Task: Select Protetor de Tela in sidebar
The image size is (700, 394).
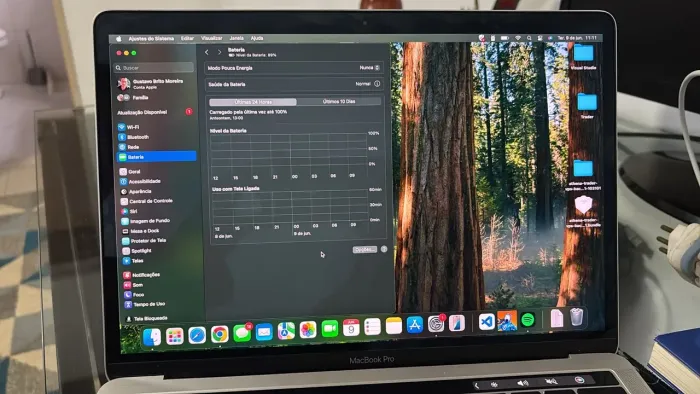Action: click(159, 241)
